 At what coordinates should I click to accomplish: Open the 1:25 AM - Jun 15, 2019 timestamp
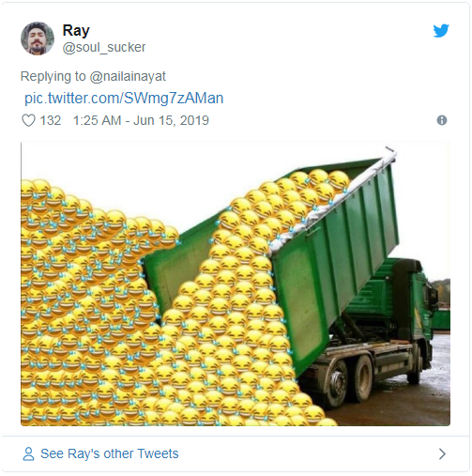141,120
